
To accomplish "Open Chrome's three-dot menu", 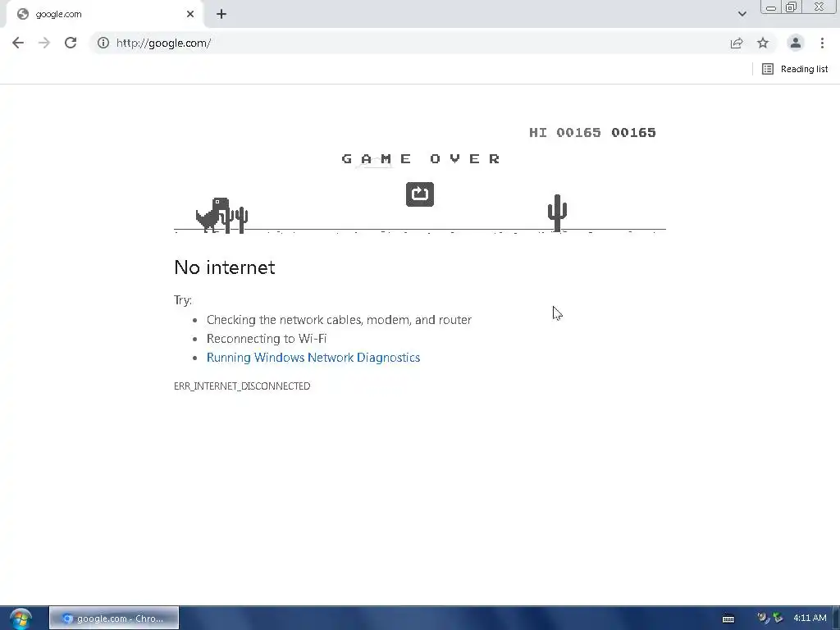I will click(x=822, y=43).
